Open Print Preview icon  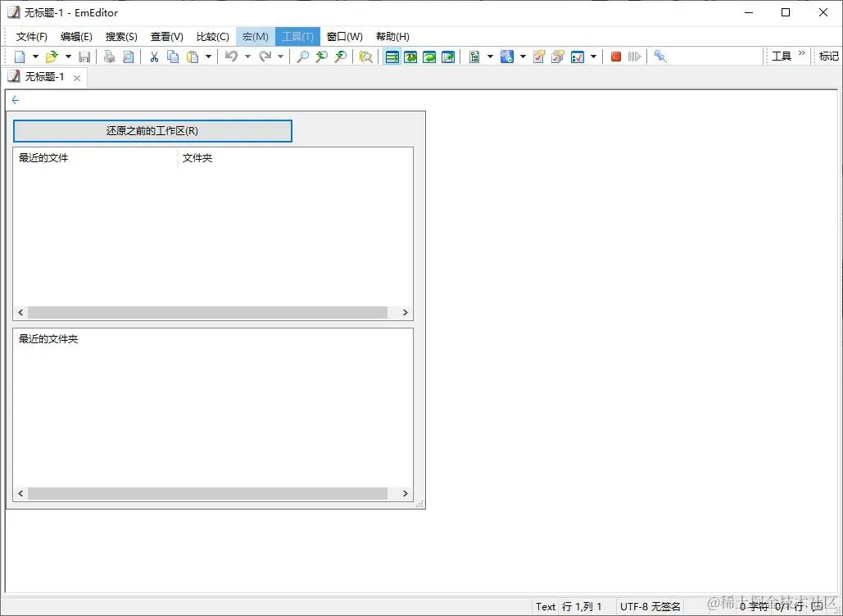(x=129, y=57)
